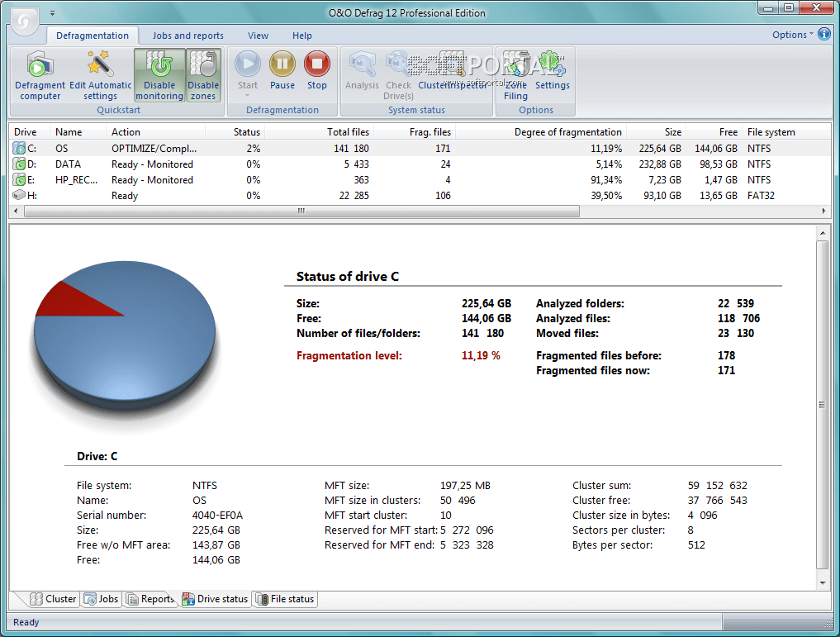Sort by the Status column header
The image size is (840, 637).
pyautogui.click(x=235, y=132)
